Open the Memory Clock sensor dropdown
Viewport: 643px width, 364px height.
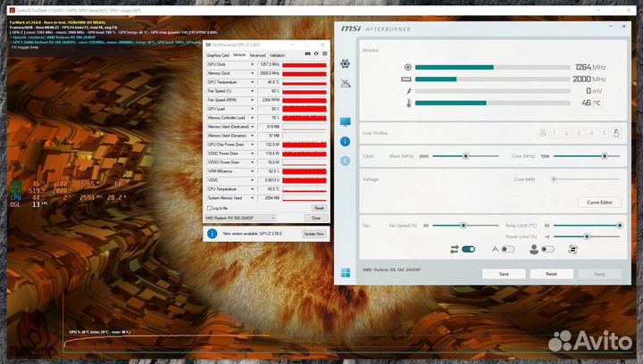(x=252, y=73)
